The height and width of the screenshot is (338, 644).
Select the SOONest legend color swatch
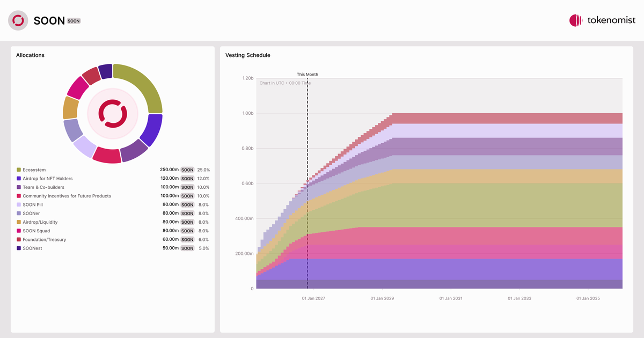pyautogui.click(x=19, y=248)
